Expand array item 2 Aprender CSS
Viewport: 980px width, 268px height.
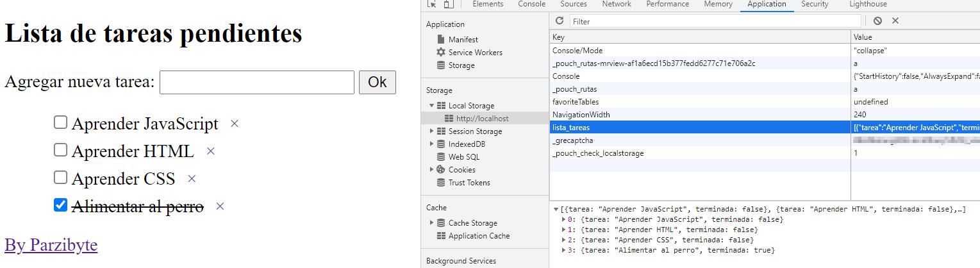pos(563,240)
